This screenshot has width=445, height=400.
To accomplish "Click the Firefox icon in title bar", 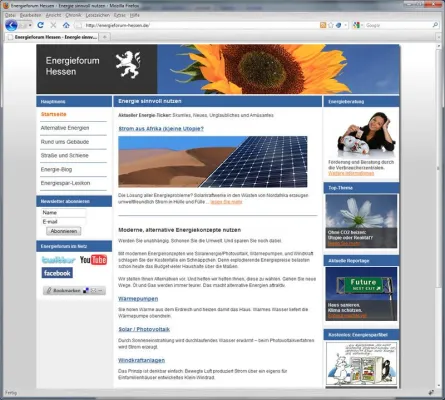I will (x=6, y=5).
